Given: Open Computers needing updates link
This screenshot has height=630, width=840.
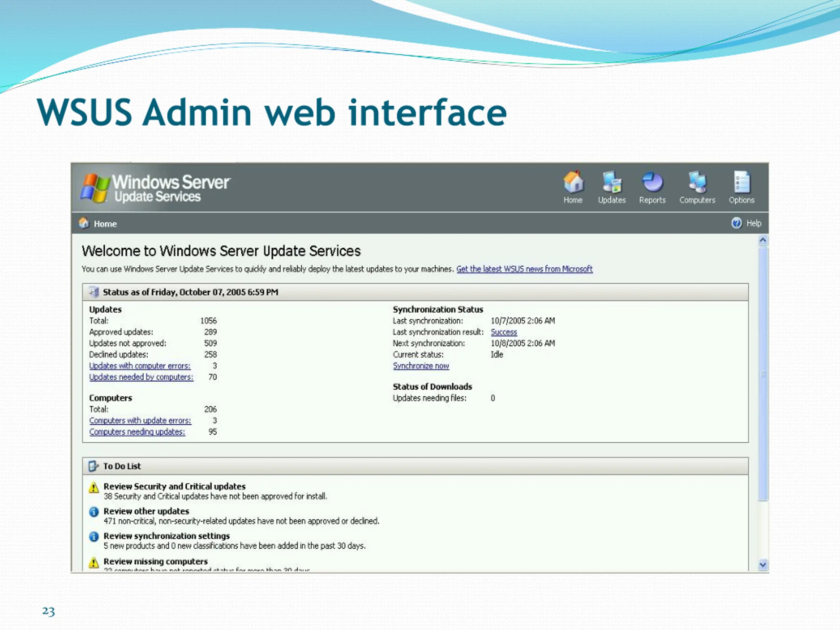Looking at the screenshot, I should pyautogui.click(x=137, y=432).
